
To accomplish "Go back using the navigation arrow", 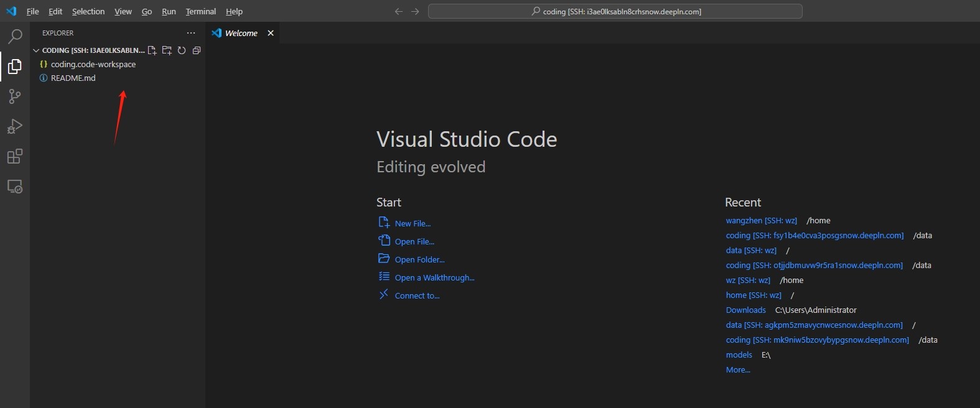I will pos(399,11).
